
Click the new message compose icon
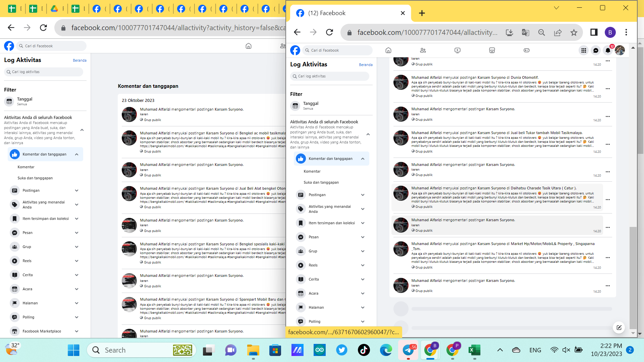(x=619, y=327)
